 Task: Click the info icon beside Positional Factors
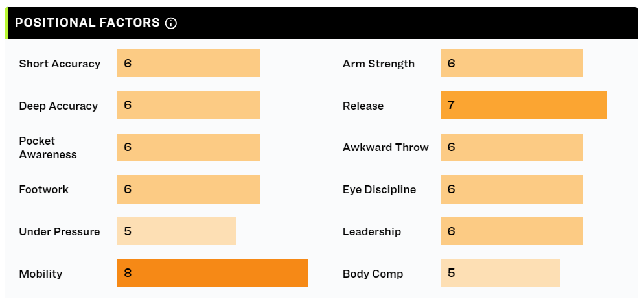pyautogui.click(x=171, y=23)
